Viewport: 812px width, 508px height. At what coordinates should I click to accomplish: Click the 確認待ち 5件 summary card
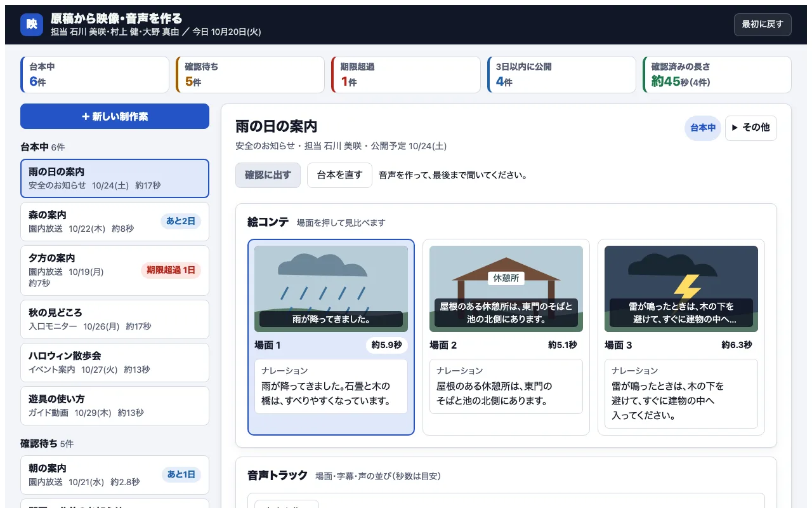coord(251,74)
